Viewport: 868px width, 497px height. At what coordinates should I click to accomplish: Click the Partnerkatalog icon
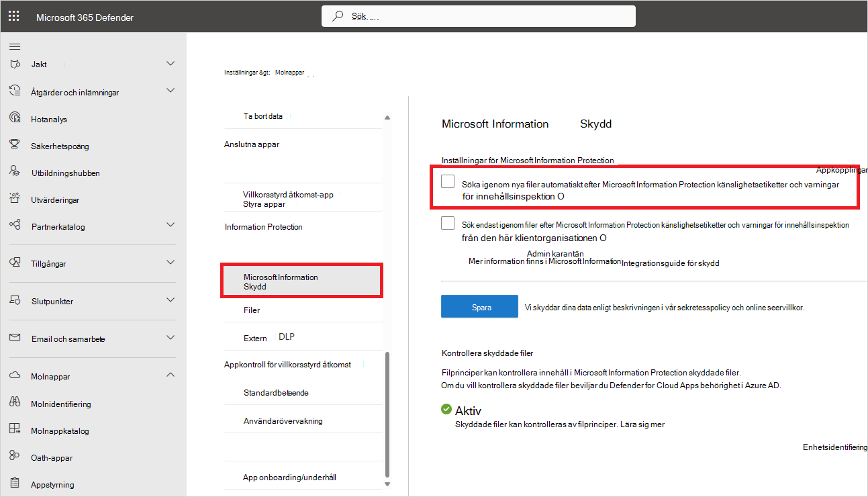coord(15,226)
